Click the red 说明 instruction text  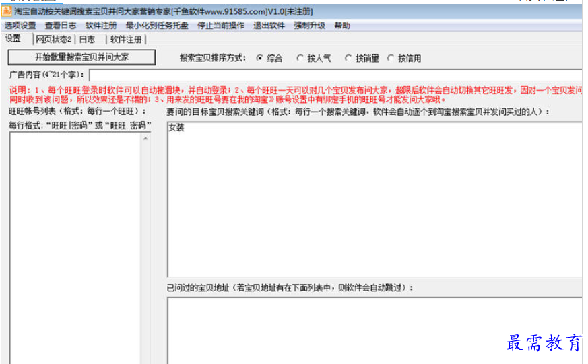click(x=296, y=95)
